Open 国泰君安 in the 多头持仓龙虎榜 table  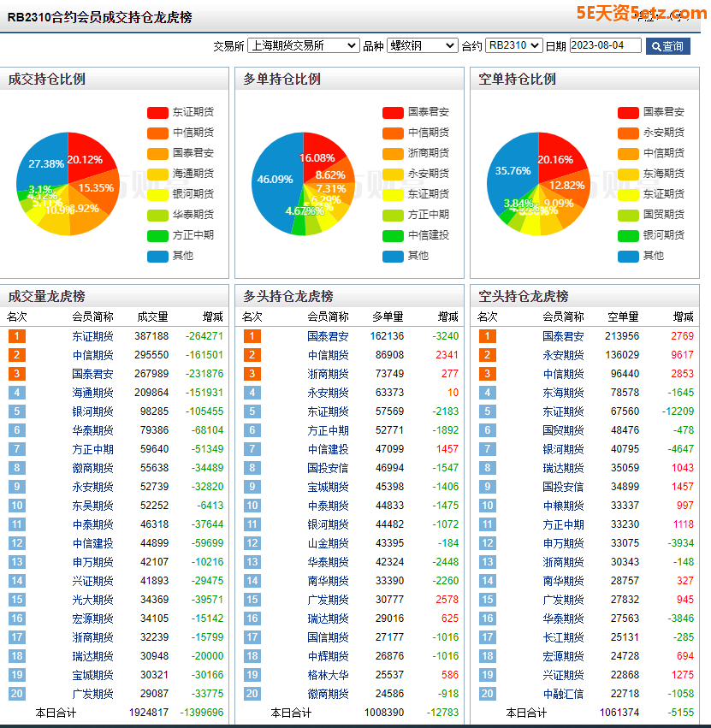[x=328, y=336]
